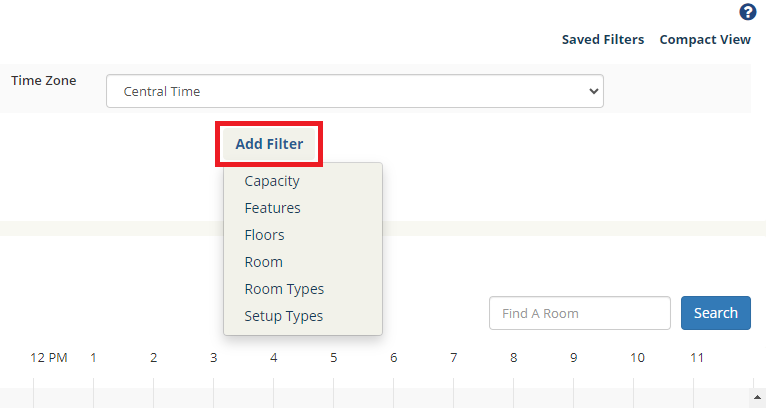Pick Room Types in the filter list

click(284, 289)
